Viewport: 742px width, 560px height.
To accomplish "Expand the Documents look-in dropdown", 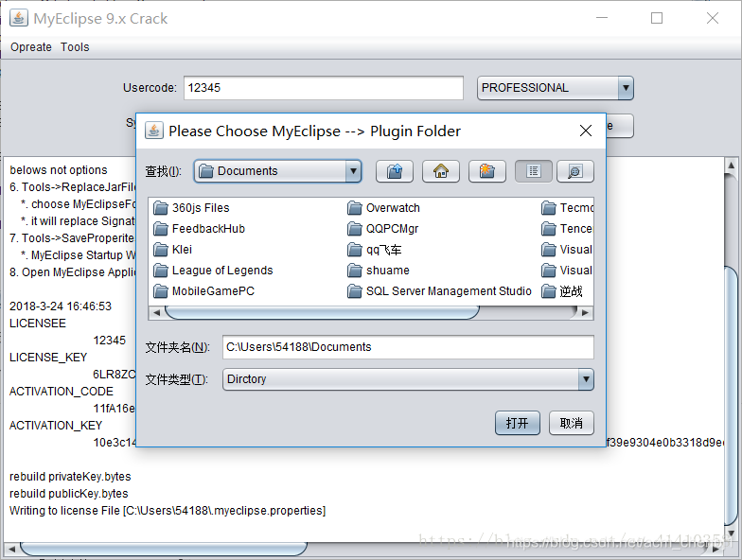I will [x=353, y=170].
